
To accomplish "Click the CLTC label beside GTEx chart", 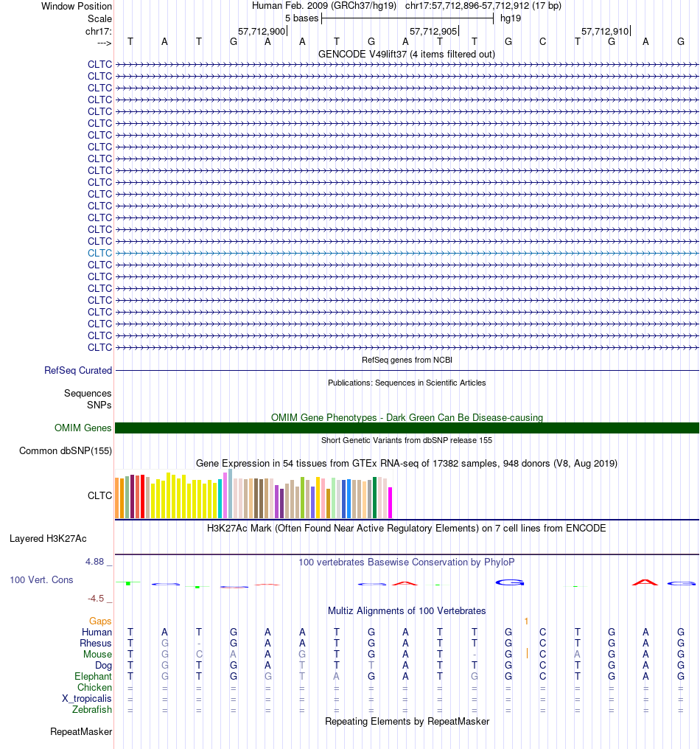I will [99, 496].
